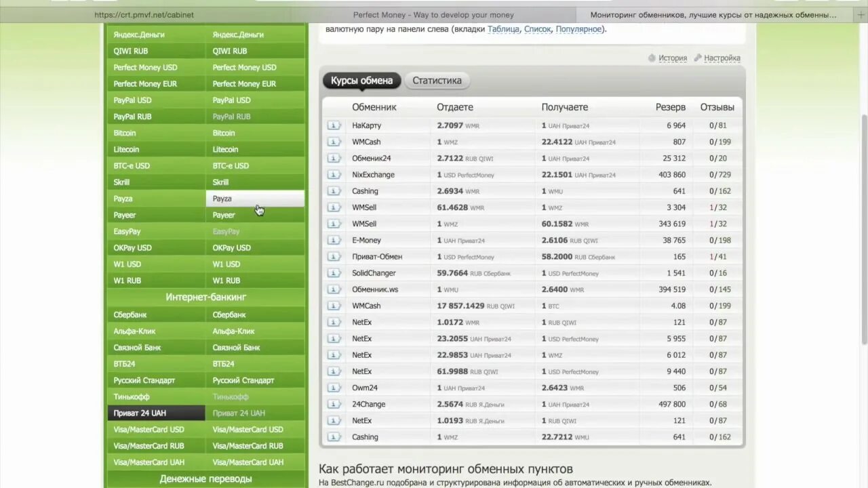Select Payza in the receive column

point(255,199)
